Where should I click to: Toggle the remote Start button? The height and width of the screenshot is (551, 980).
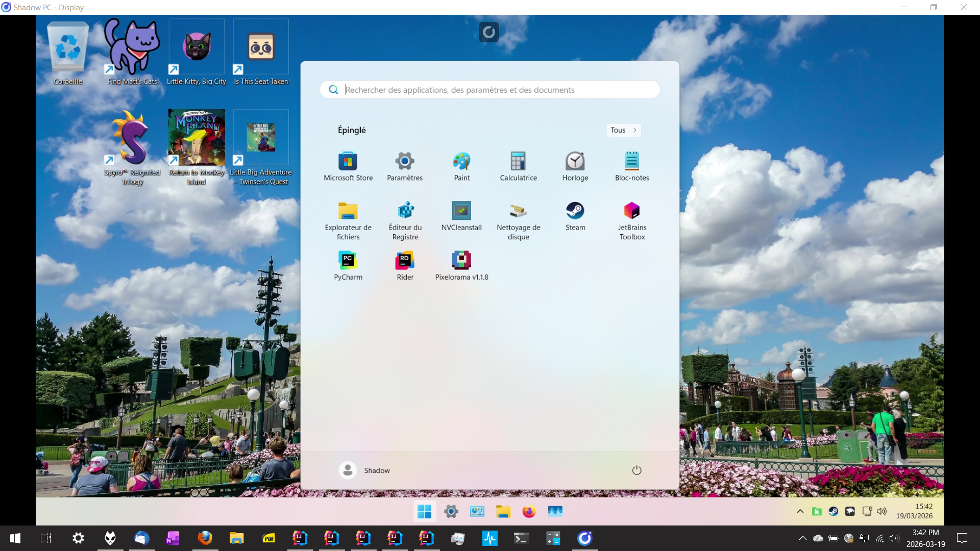424,511
